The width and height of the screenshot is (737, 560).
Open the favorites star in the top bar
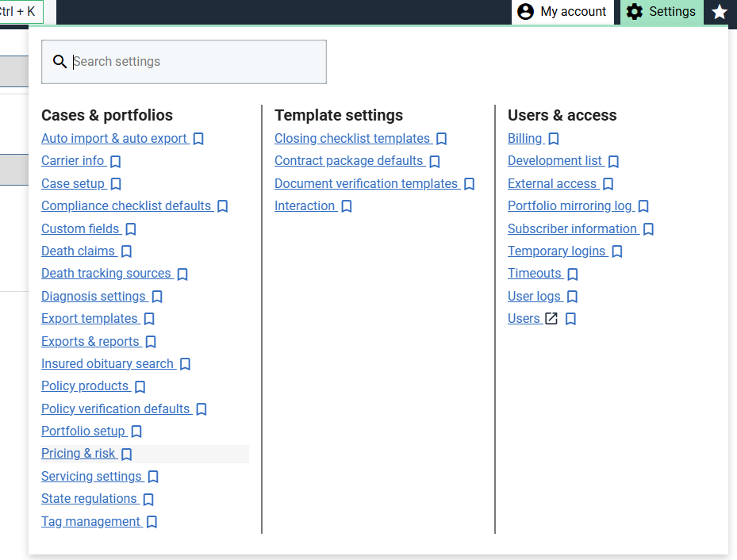[719, 12]
